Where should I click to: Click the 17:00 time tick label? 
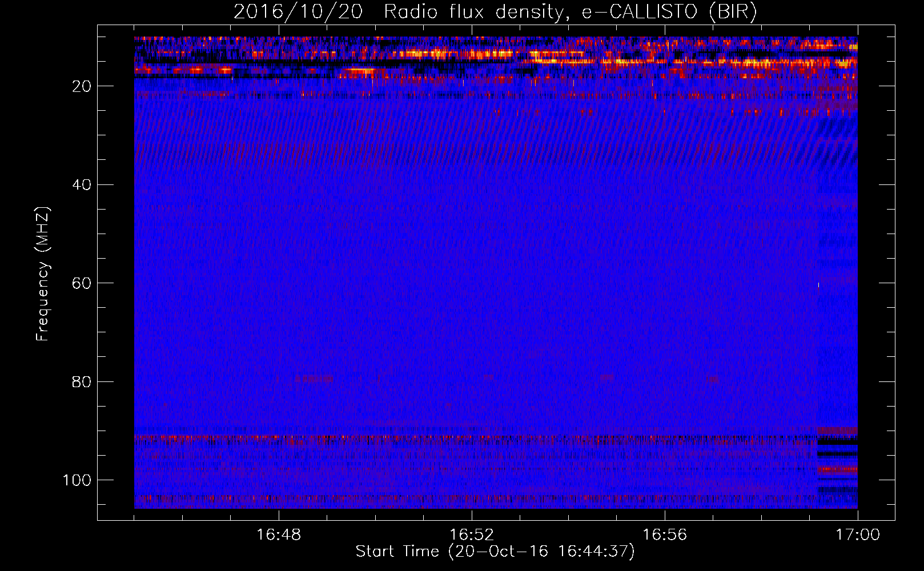coord(858,535)
